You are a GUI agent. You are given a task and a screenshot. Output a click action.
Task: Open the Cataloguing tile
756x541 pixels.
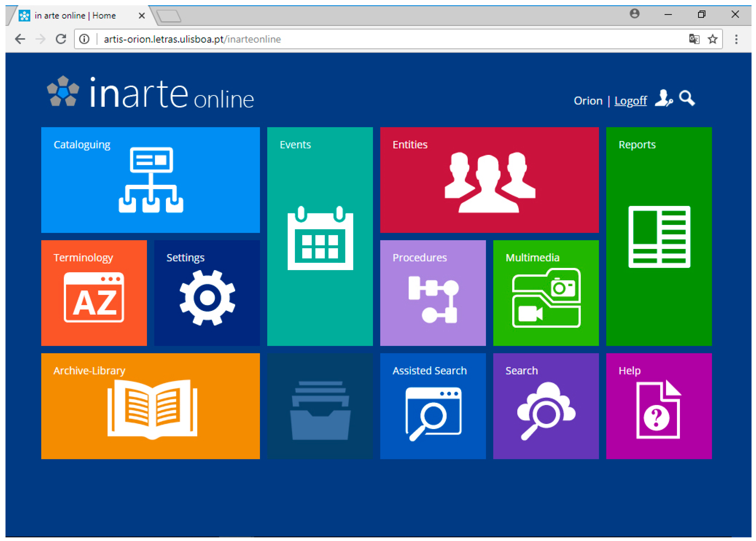coord(150,180)
